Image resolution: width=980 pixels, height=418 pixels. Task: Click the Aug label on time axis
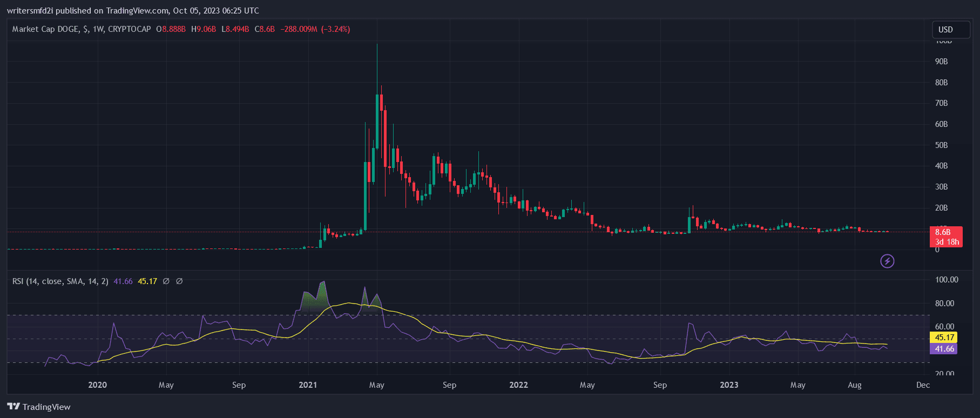click(x=854, y=385)
